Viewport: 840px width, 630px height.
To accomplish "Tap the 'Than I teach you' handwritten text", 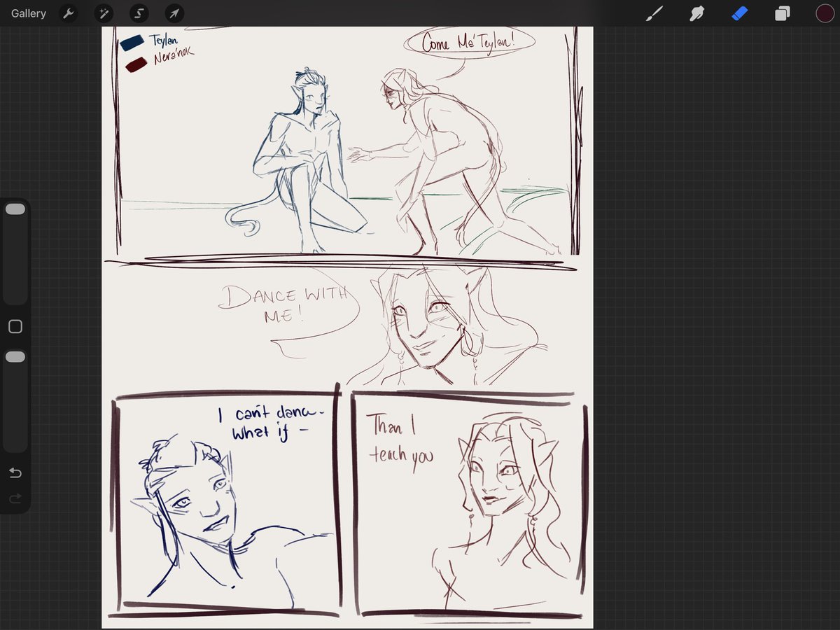I will [x=400, y=440].
